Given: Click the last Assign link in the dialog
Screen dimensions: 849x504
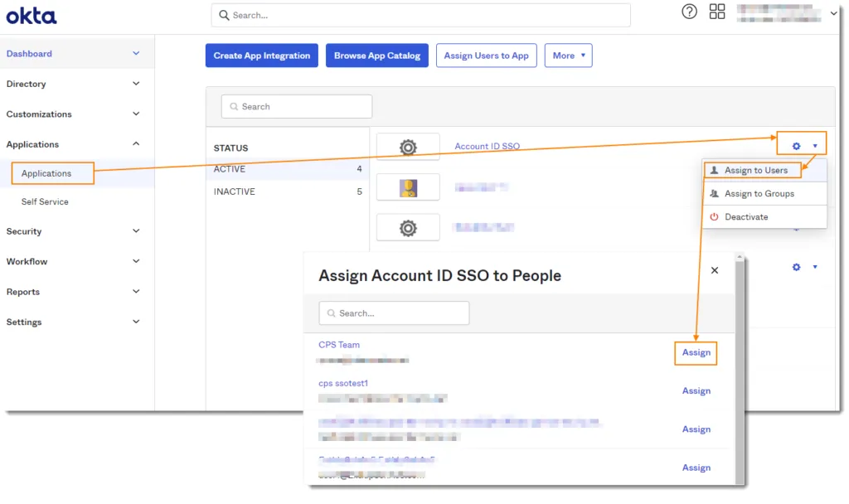Looking at the screenshot, I should point(696,468).
